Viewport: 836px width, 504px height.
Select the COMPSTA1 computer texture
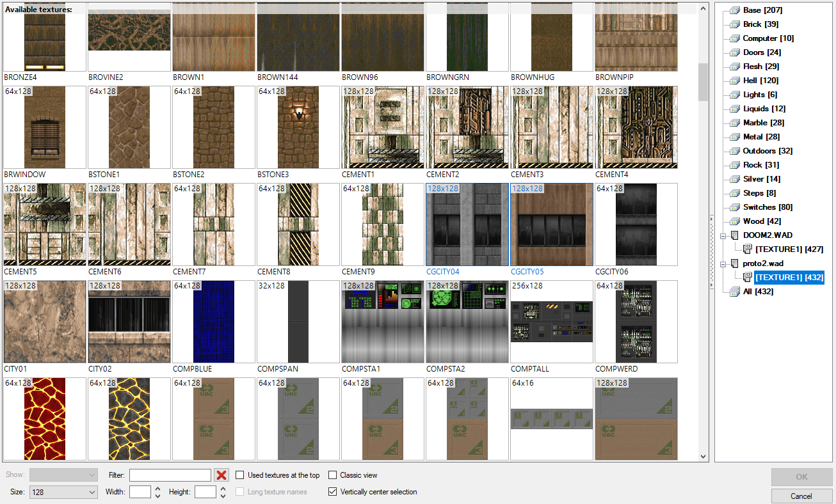click(382, 322)
